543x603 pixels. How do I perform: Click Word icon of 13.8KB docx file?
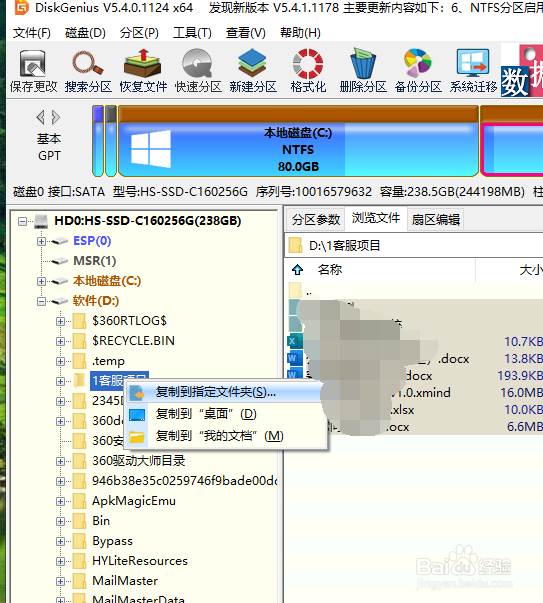pyautogui.click(x=294, y=358)
